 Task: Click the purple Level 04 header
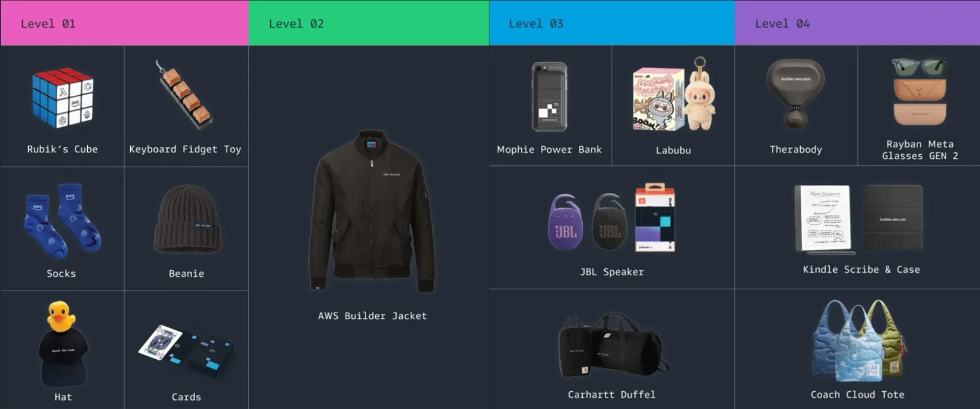(x=857, y=23)
